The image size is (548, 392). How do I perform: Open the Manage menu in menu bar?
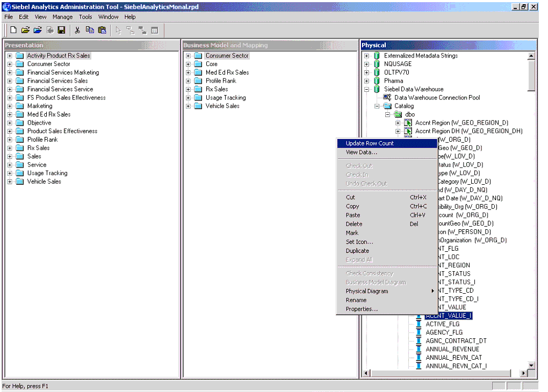coord(62,17)
